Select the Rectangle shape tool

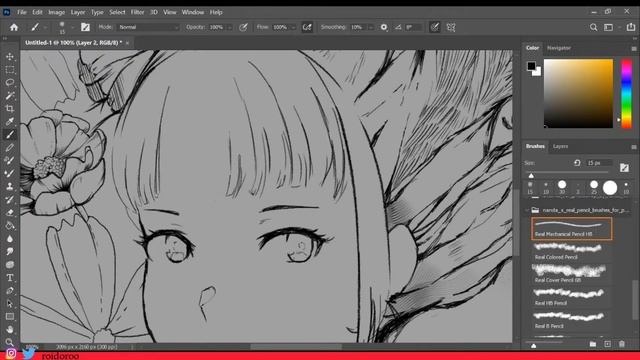(10, 316)
